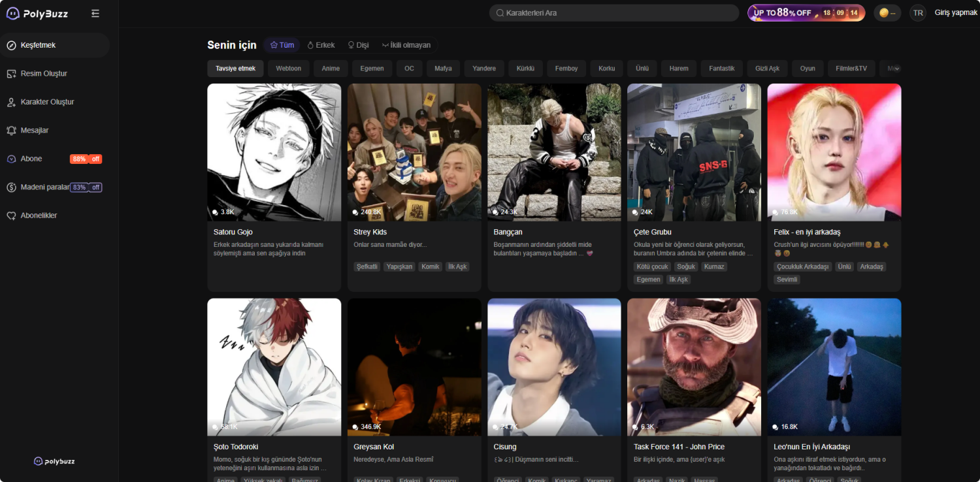This screenshot has width=980, height=482.
Task: Open the Madeni paralar coin icon
Action: 11,187
